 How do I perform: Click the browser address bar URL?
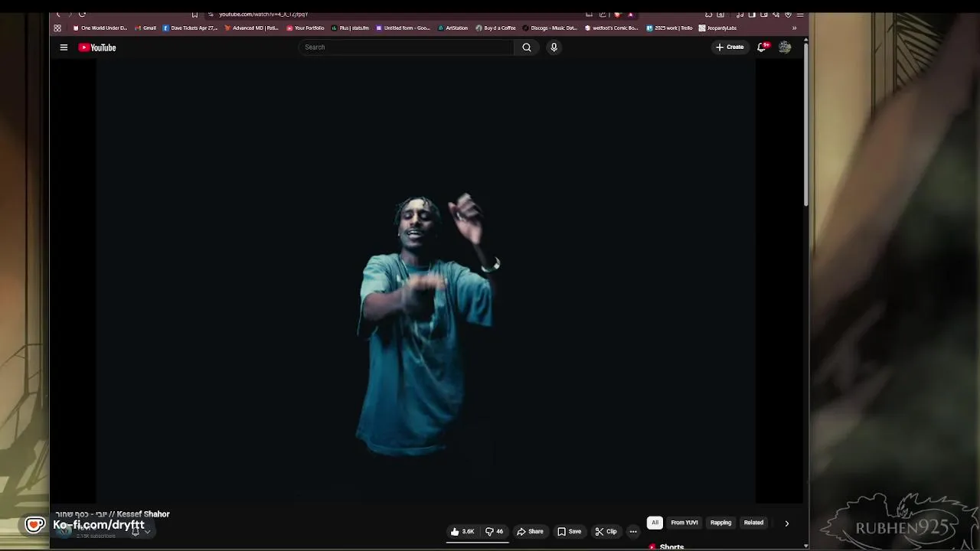coord(263,14)
